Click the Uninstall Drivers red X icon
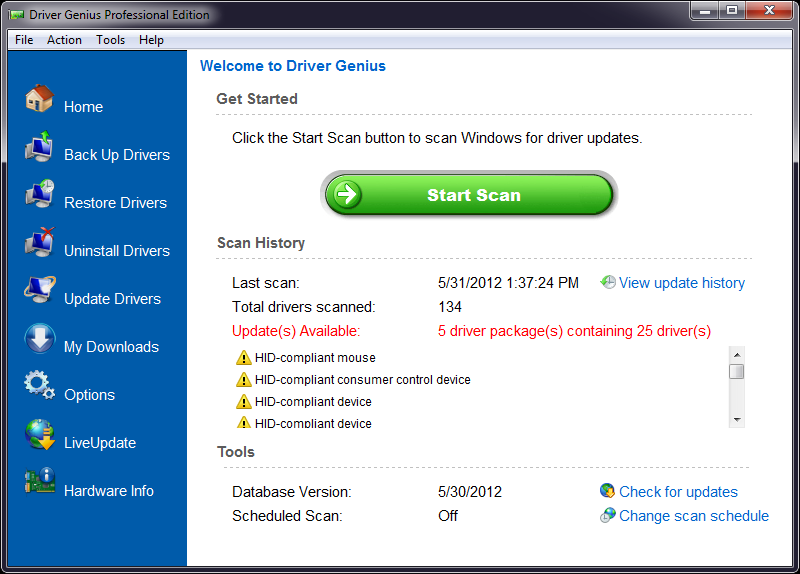This screenshot has width=800, height=574. (39, 242)
